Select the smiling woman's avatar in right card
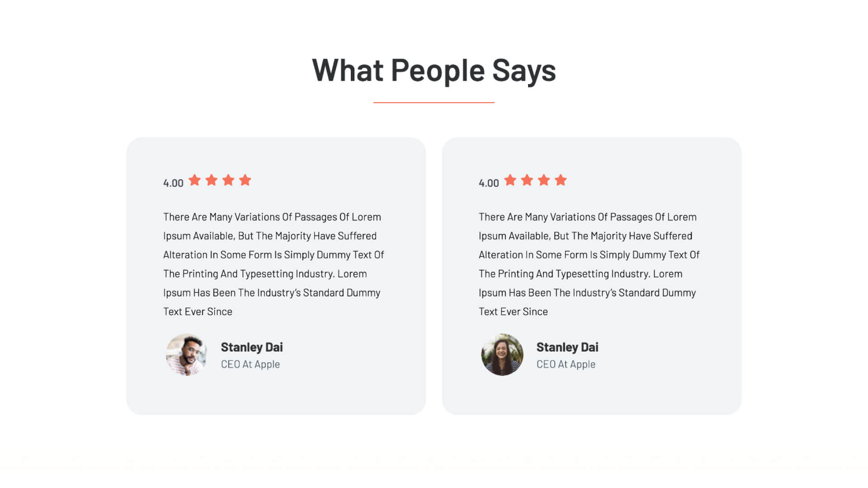 point(502,355)
